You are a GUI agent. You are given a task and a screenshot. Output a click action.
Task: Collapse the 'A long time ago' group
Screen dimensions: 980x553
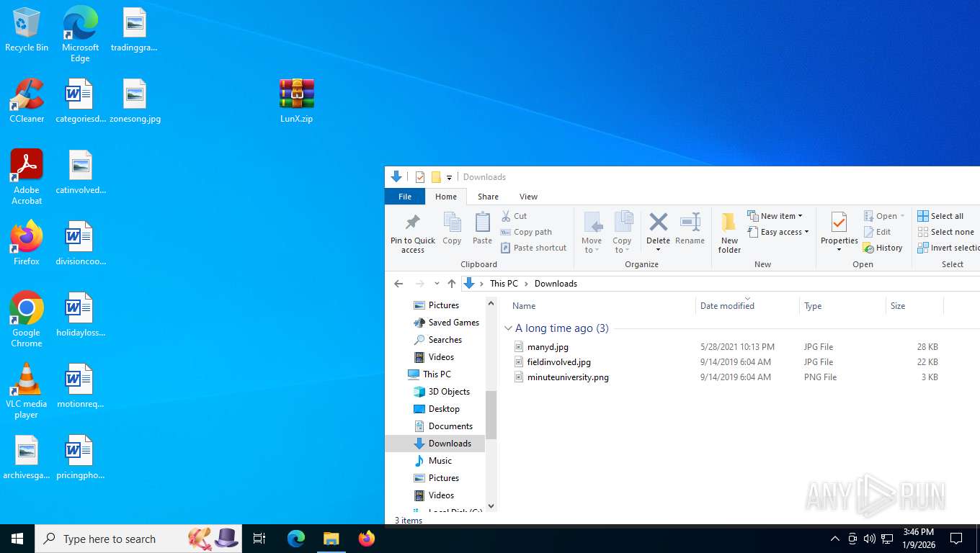pyautogui.click(x=509, y=328)
